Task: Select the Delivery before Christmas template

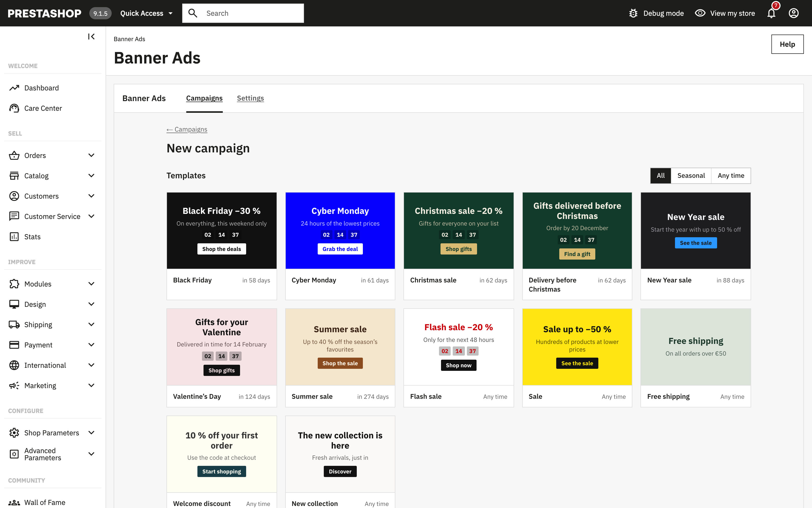Action: (x=577, y=246)
